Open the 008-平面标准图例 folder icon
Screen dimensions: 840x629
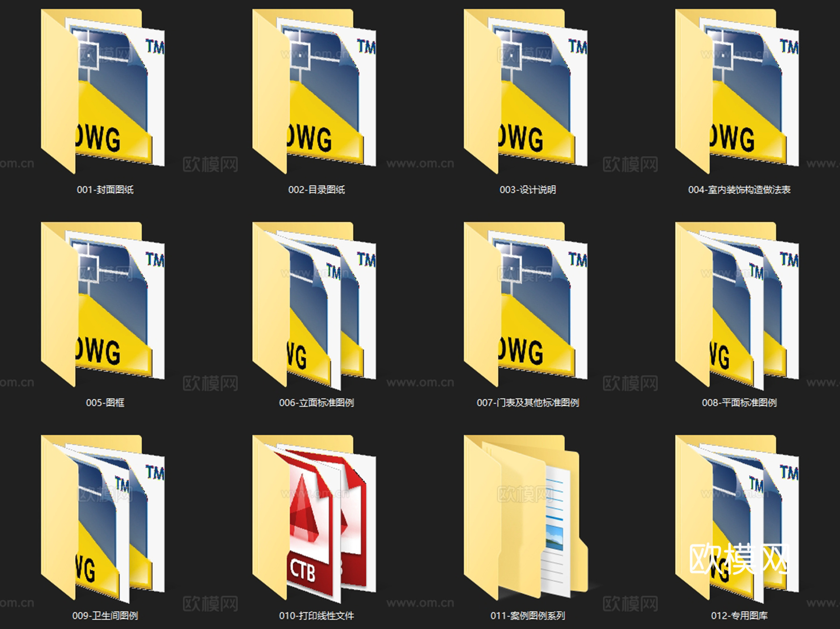pos(737,305)
